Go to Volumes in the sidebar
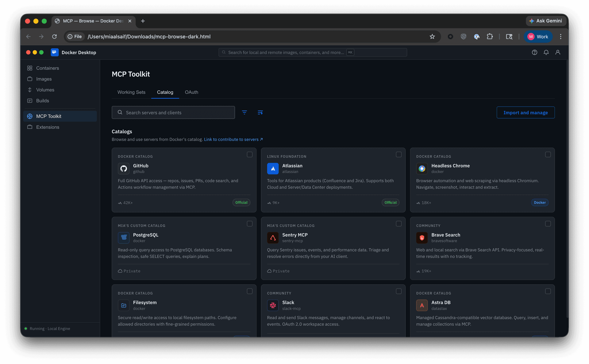This screenshot has width=589, height=364. [45, 90]
